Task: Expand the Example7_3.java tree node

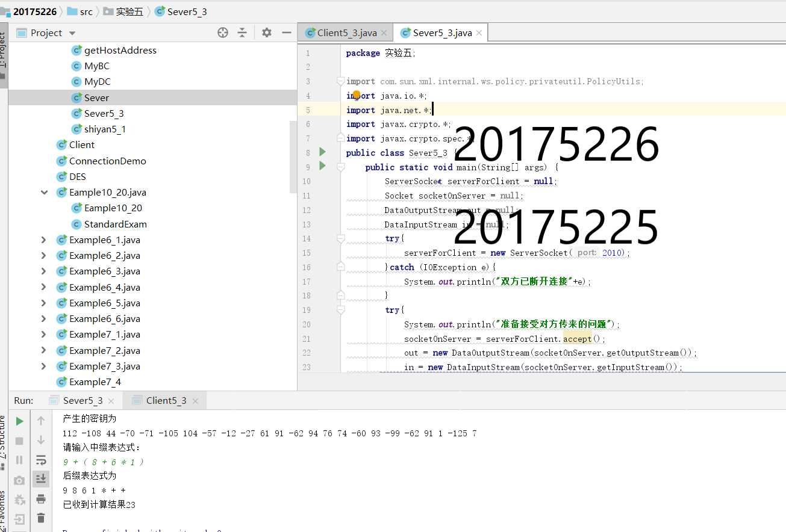Action: 44,366
